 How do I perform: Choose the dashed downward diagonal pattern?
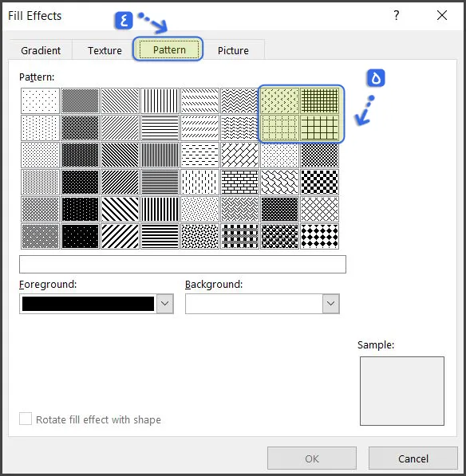click(x=200, y=101)
